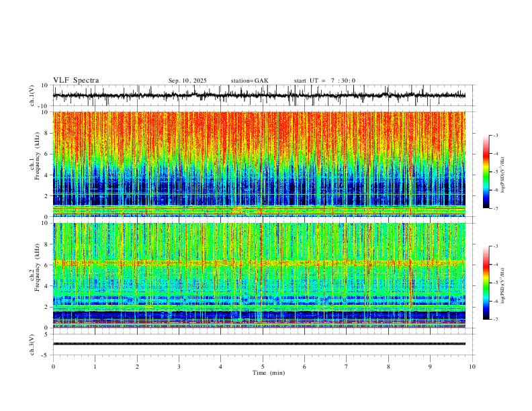Click the ch.2 spectrogram plot
This screenshot has width=532, height=411.
[259, 275]
